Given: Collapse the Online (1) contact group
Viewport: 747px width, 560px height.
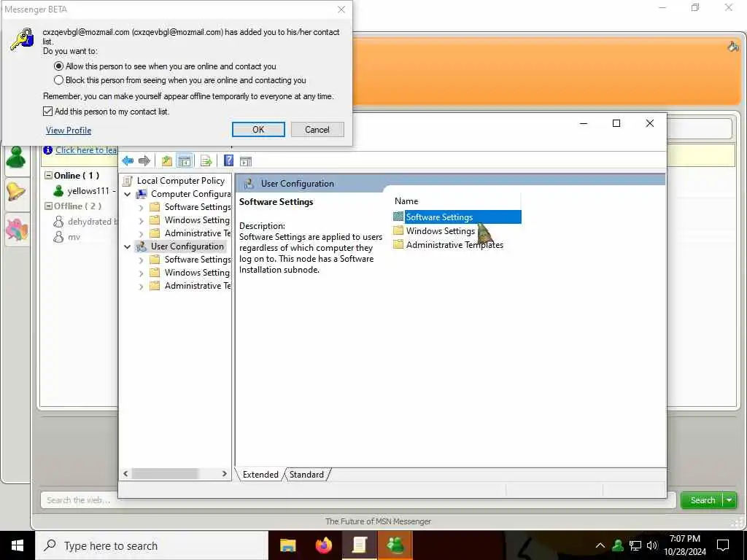Looking at the screenshot, I should click(48, 175).
